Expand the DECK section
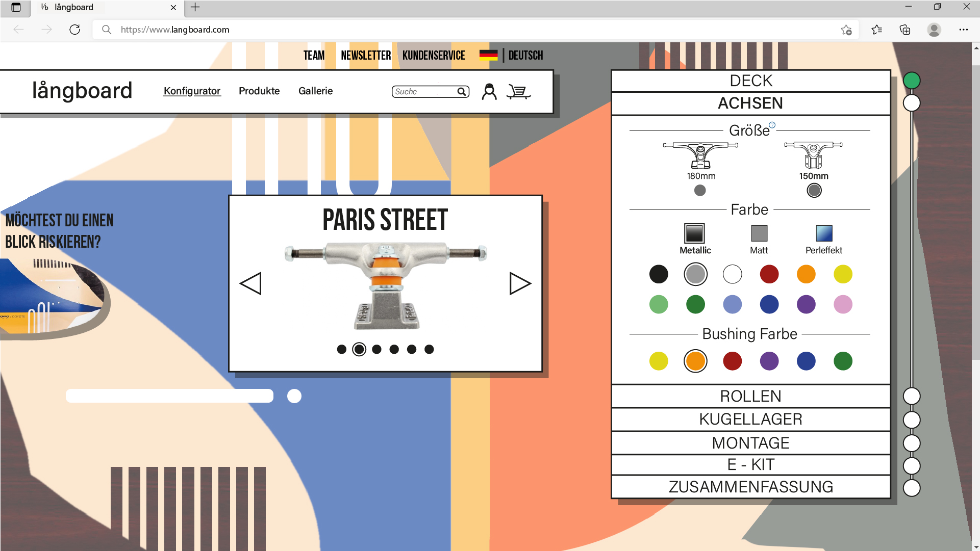Screen dimensions: 980x551 (x=751, y=81)
